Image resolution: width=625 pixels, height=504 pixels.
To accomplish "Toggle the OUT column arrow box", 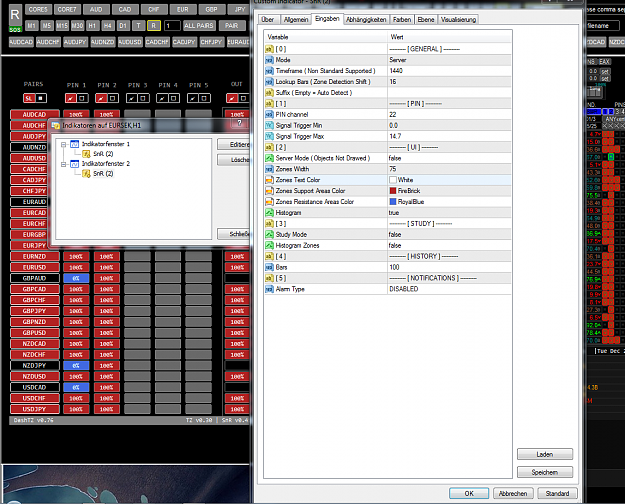I will point(232,98).
